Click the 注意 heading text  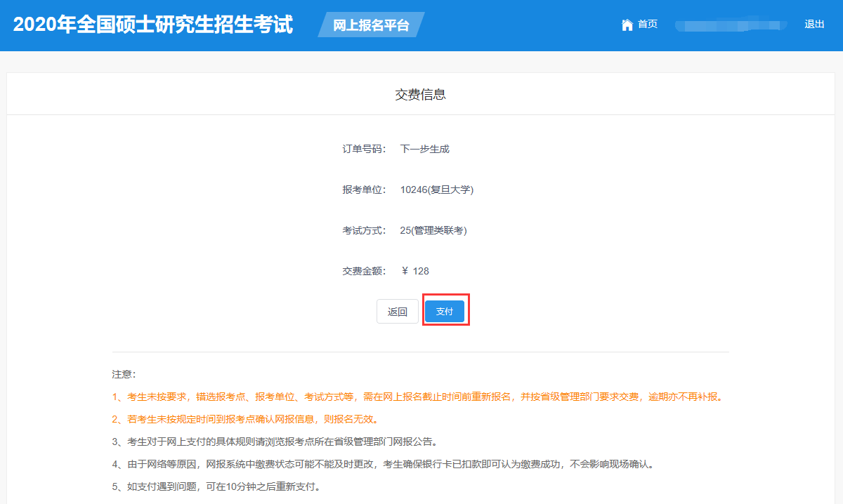[x=124, y=374]
